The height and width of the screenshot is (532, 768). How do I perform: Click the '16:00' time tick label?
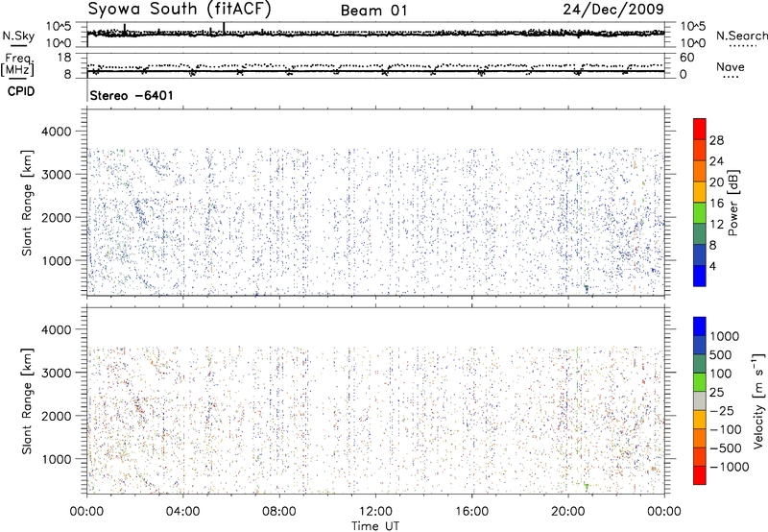tap(471, 512)
